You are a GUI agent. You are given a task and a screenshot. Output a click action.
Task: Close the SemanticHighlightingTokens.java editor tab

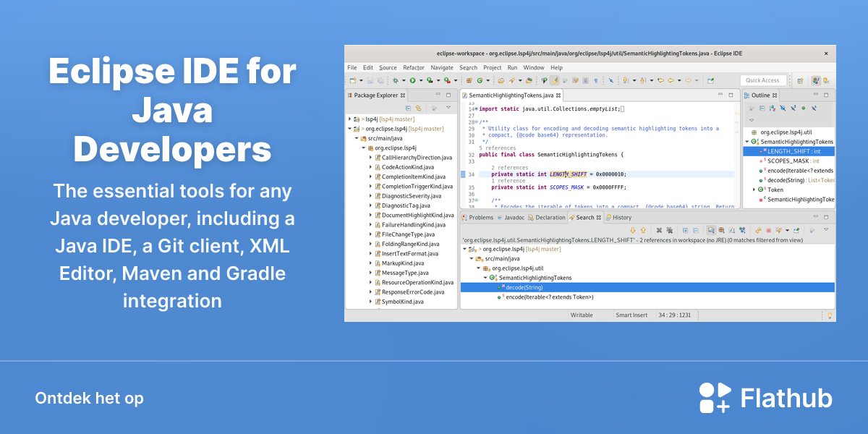pyautogui.click(x=558, y=95)
